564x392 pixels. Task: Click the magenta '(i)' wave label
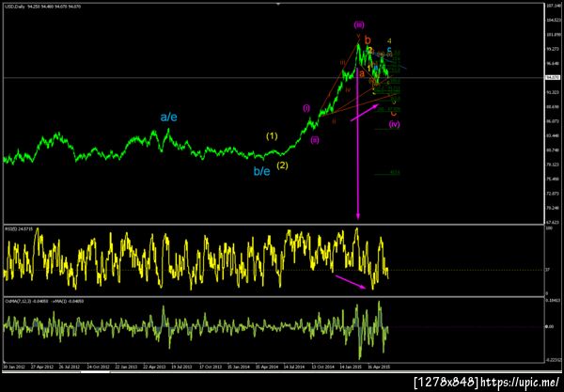click(x=306, y=108)
